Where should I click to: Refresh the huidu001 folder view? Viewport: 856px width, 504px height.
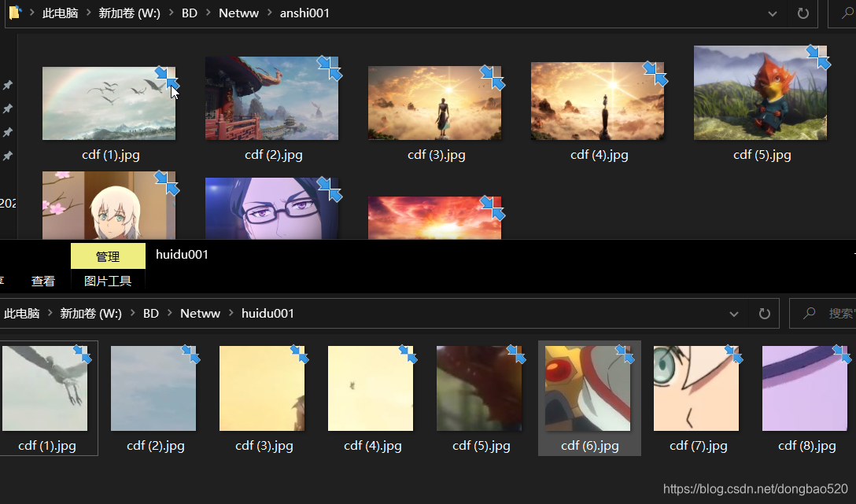[764, 313]
